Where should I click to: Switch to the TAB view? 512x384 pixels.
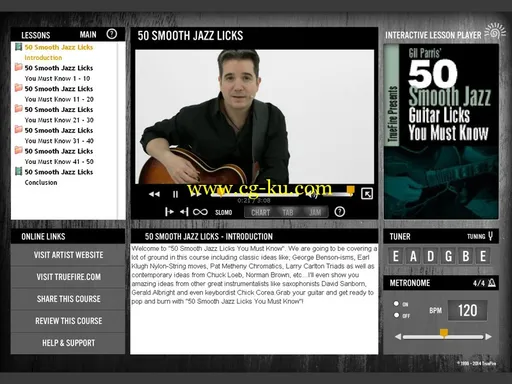coord(288,212)
